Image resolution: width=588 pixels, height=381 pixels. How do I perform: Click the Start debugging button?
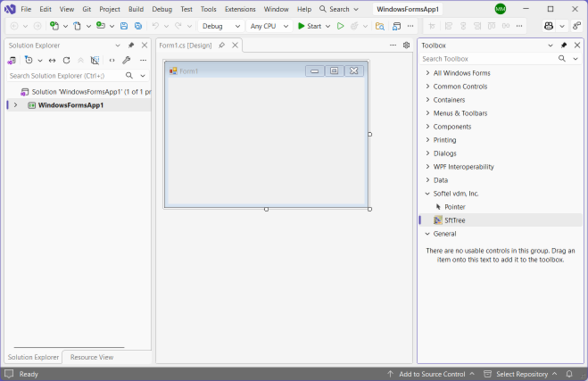(x=310, y=26)
